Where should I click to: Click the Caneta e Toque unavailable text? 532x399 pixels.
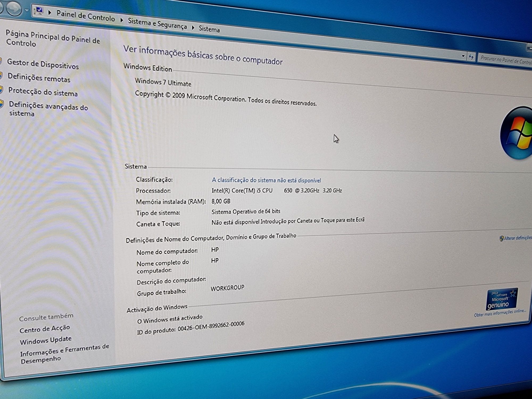pyautogui.click(x=288, y=221)
